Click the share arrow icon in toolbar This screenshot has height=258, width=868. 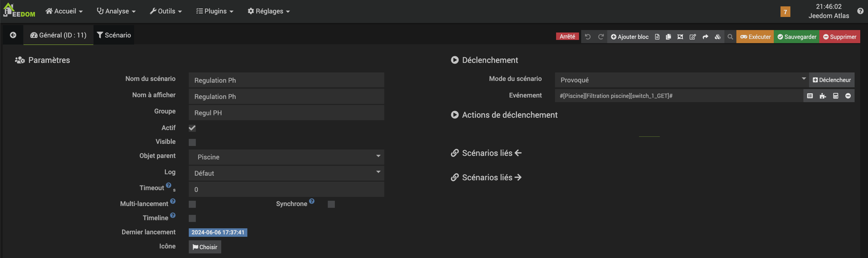pyautogui.click(x=705, y=37)
